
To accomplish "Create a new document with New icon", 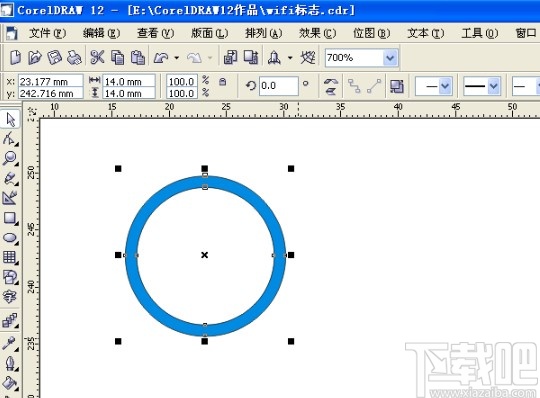I will click(x=15, y=57).
